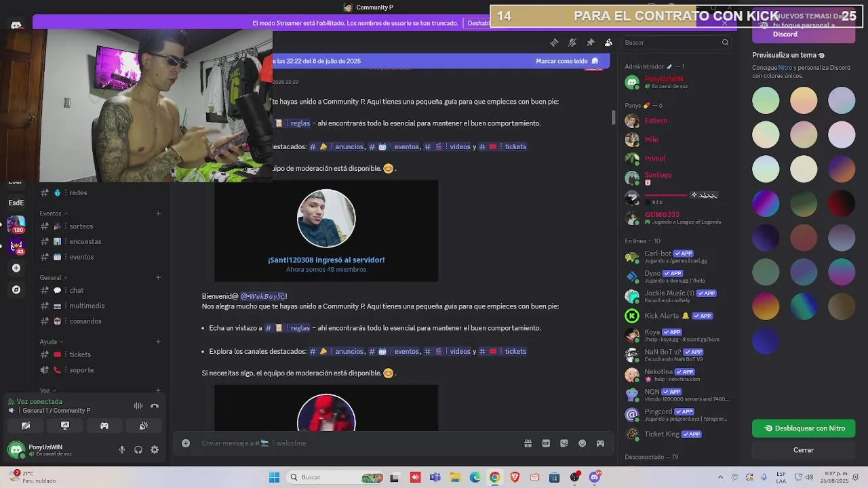Mute the microphone in user panel

[122, 449]
